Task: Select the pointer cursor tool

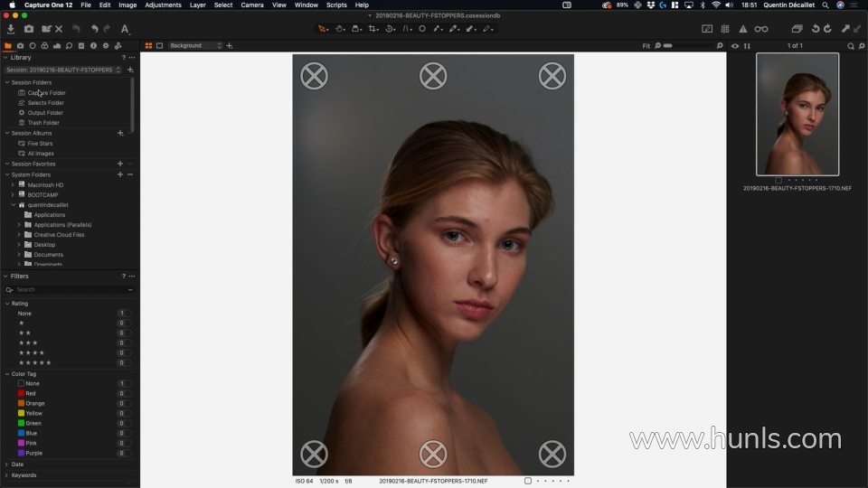Action: pyautogui.click(x=322, y=29)
